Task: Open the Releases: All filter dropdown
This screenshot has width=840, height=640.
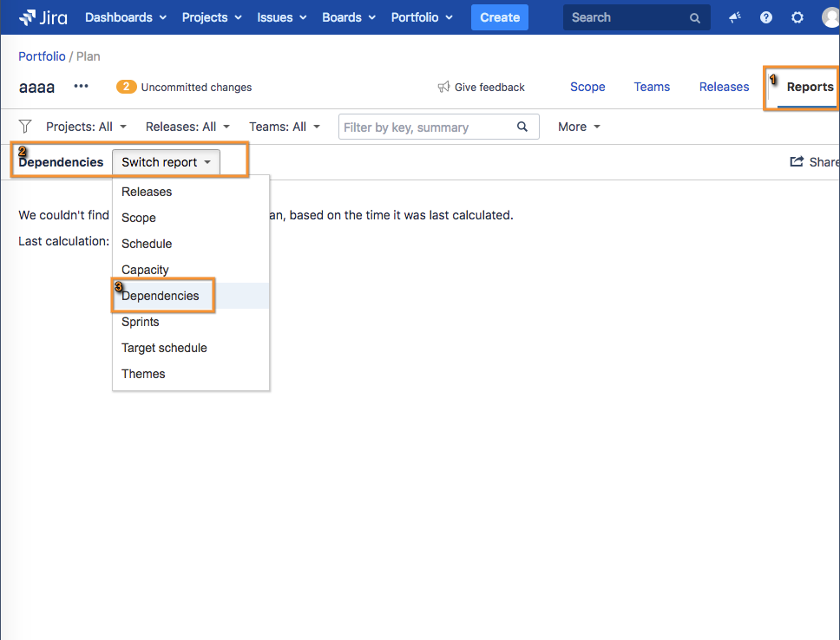Action: [x=187, y=127]
